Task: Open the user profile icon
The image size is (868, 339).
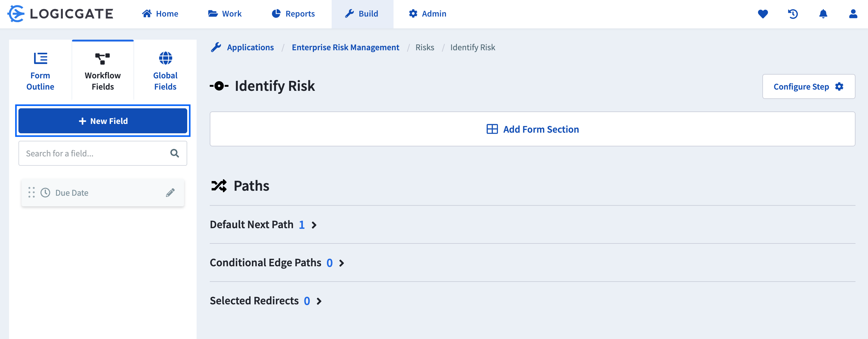Action: 853,14
